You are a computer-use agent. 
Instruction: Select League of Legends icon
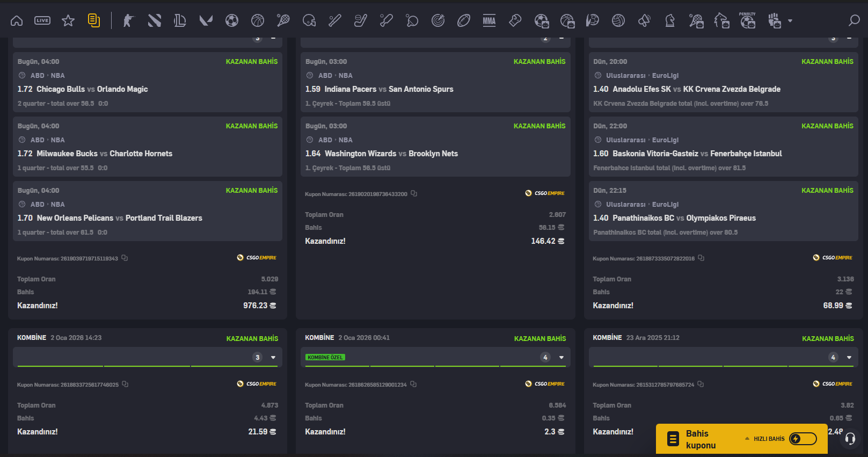click(180, 21)
